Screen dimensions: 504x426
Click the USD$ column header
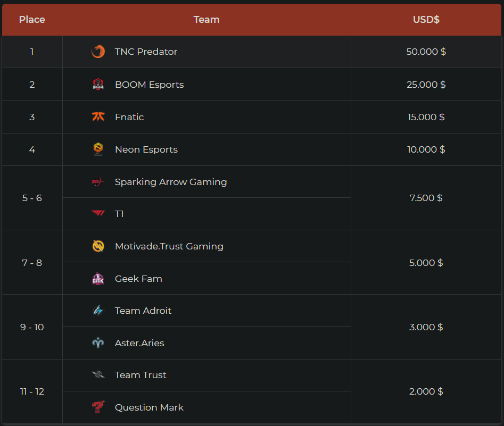tap(426, 20)
